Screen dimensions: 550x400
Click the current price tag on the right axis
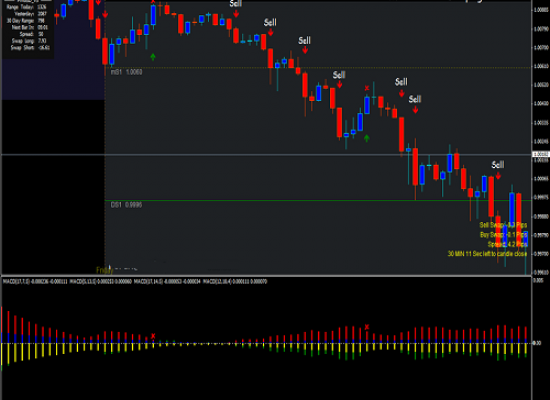coord(541,154)
